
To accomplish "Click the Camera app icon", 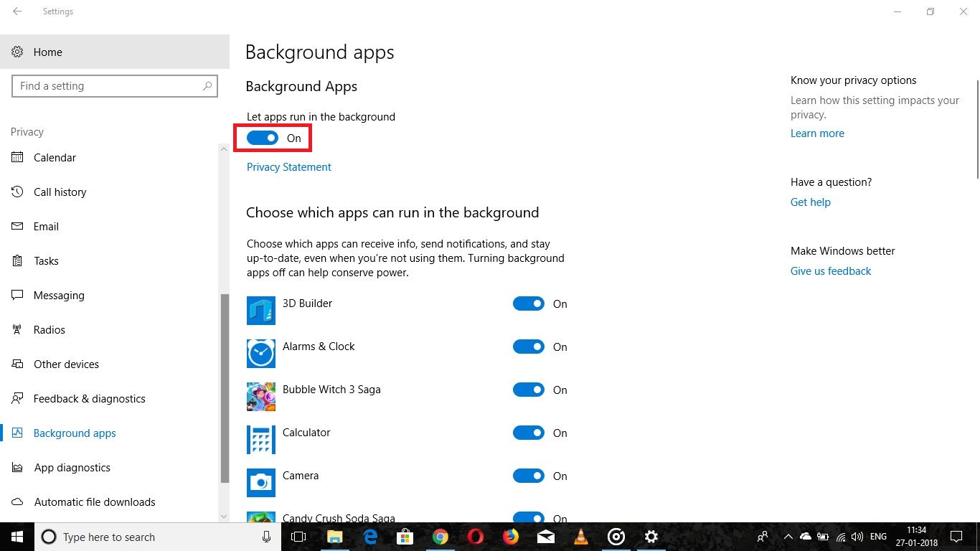I will (261, 483).
